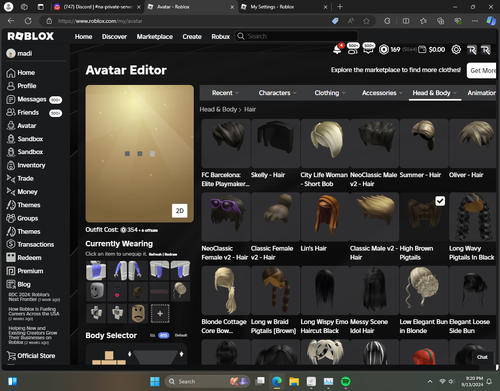Expand the Head & Body dropdown tab
Viewport: 500px width, 391px height.
[x=434, y=93]
